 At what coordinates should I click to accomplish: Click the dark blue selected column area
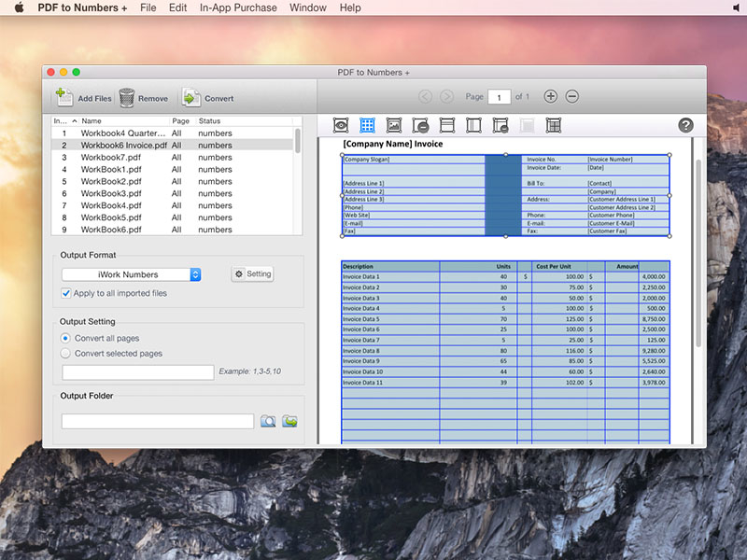point(503,195)
